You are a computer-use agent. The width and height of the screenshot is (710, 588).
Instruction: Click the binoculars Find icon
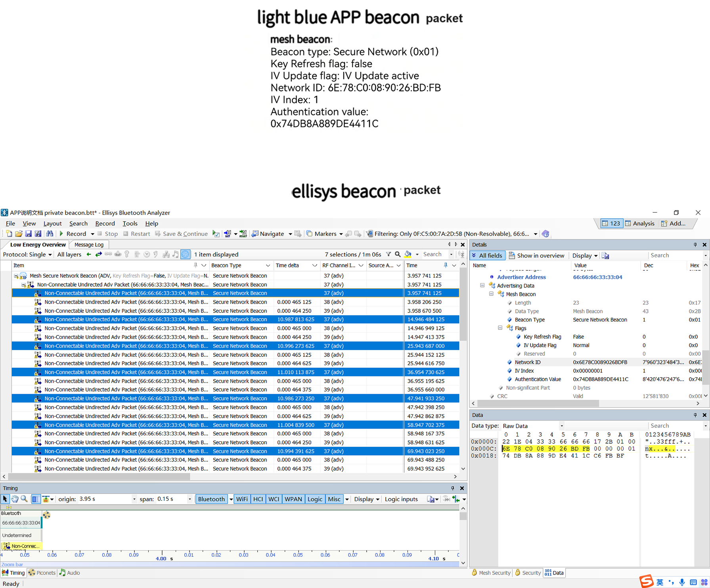[50, 234]
